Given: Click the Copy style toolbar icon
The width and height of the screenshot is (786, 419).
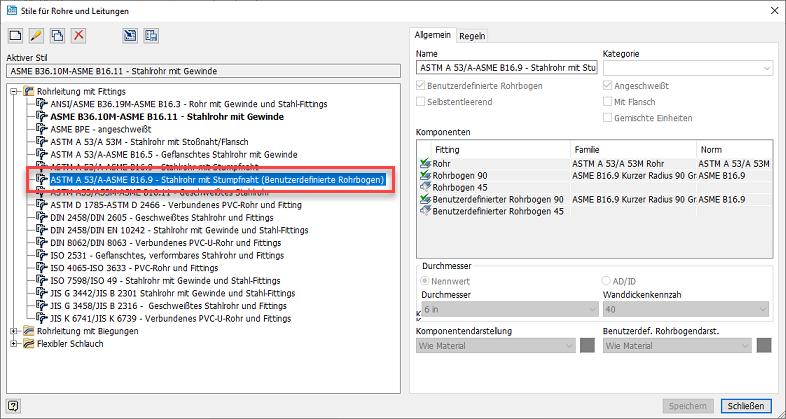Looking at the screenshot, I should pos(58,35).
